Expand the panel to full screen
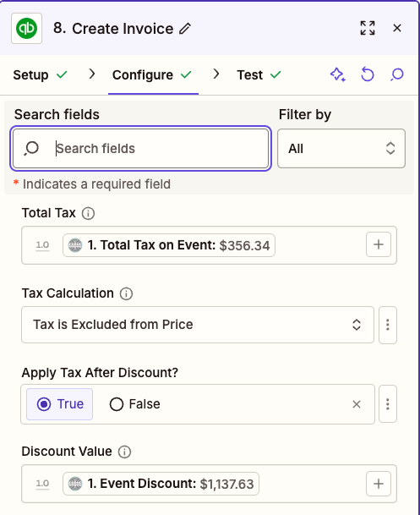Image resolution: width=420 pixels, height=515 pixels. (x=367, y=28)
